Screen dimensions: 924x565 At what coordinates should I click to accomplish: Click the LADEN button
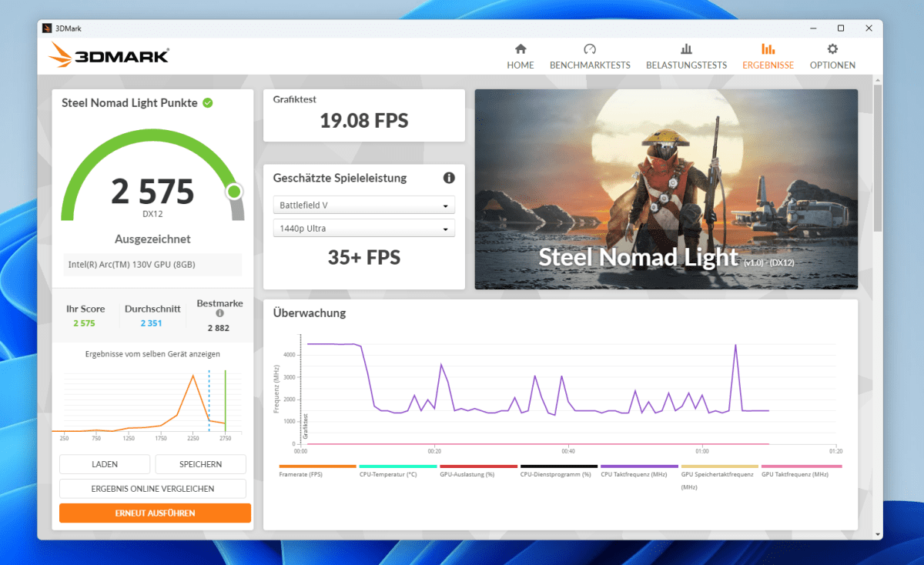(105, 464)
